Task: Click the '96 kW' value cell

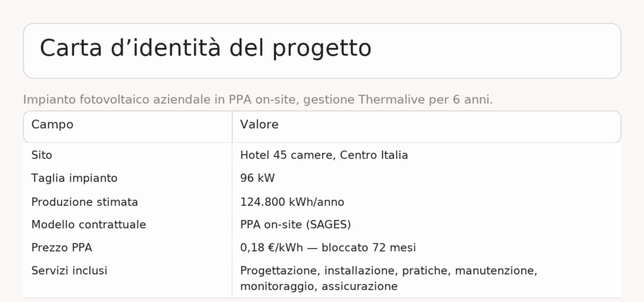Action: pos(257,178)
